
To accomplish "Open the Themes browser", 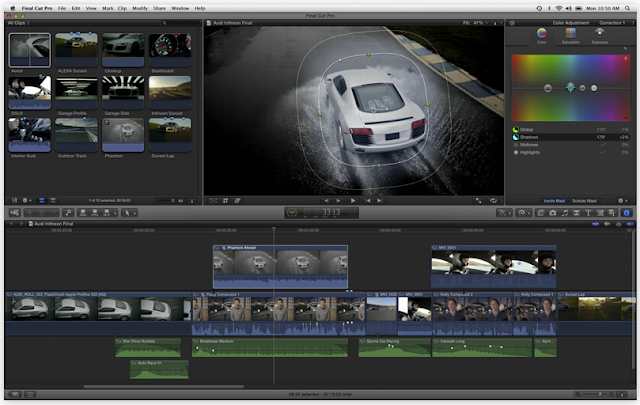I will pyautogui.click(x=612, y=213).
